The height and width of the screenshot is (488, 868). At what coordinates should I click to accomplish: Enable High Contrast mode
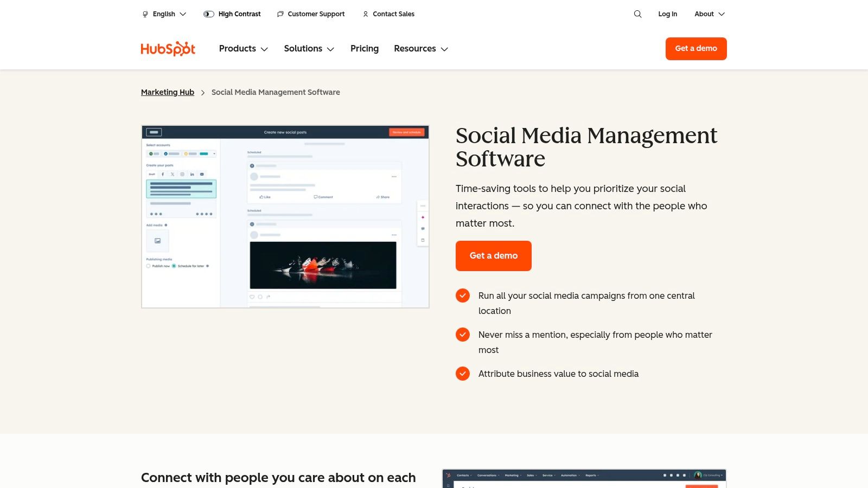[232, 14]
